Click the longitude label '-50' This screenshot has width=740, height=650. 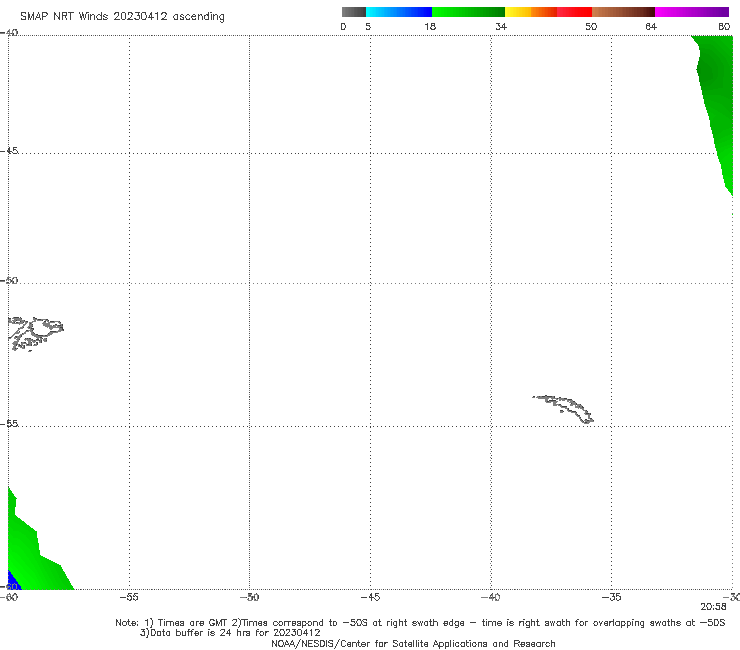[250, 597]
